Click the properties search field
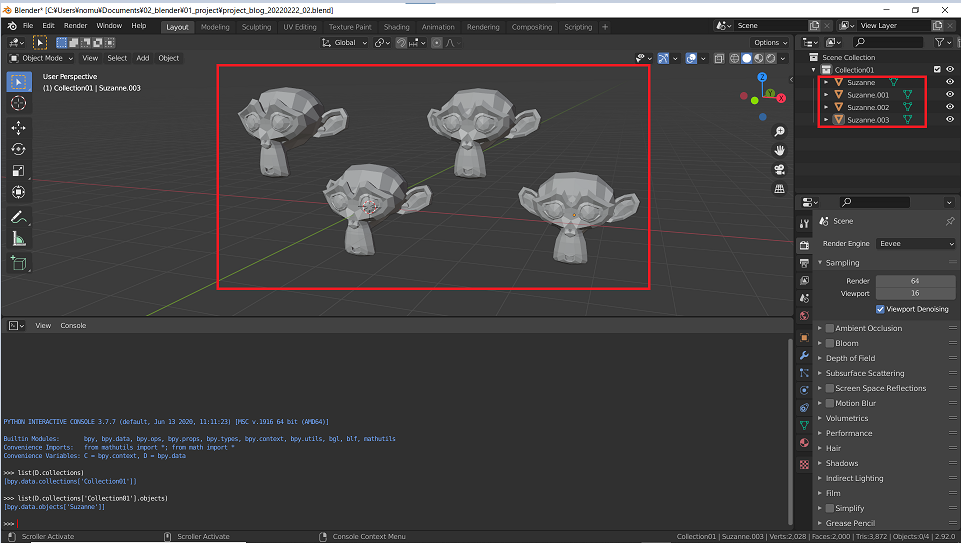 pyautogui.click(x=874, y=202)
